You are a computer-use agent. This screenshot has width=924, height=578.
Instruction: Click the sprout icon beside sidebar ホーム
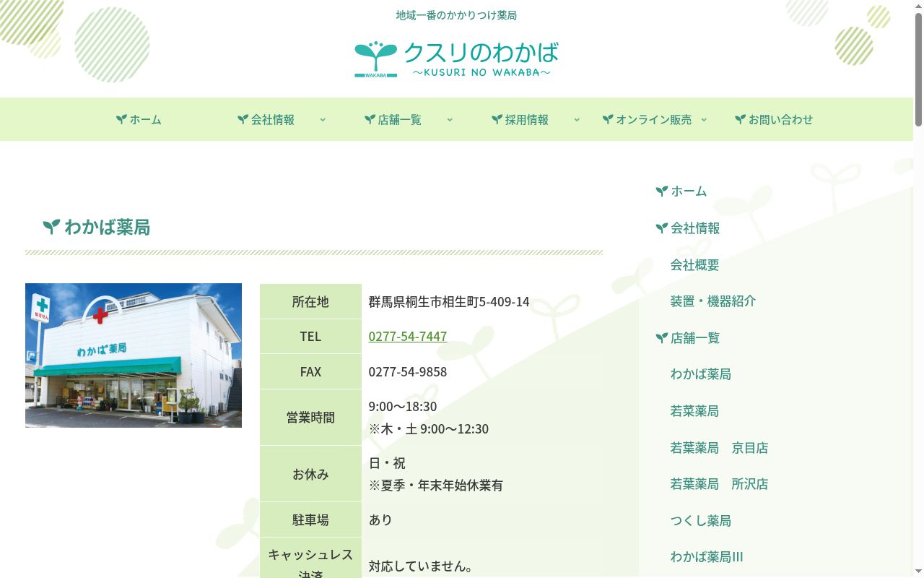click(661, 191)
